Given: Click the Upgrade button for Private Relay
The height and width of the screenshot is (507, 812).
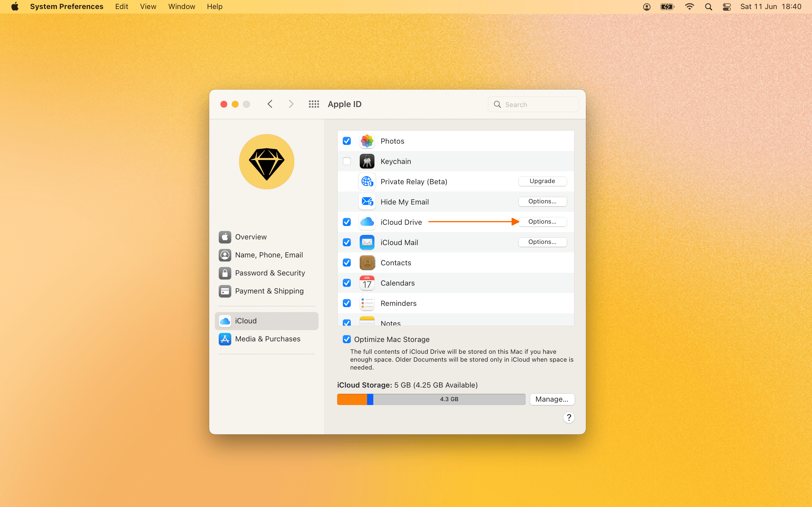Looking at the screenshot, I should coord(542,181).
